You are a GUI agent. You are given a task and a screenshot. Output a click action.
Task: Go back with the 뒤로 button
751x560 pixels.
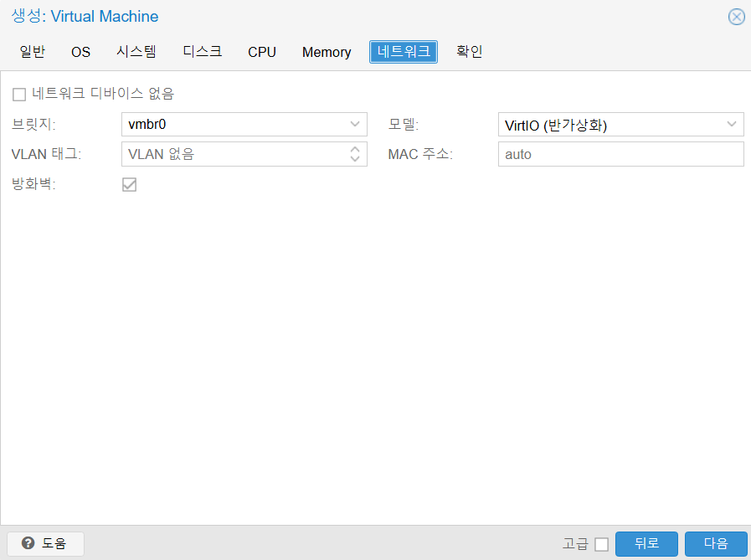pos(646,543)
